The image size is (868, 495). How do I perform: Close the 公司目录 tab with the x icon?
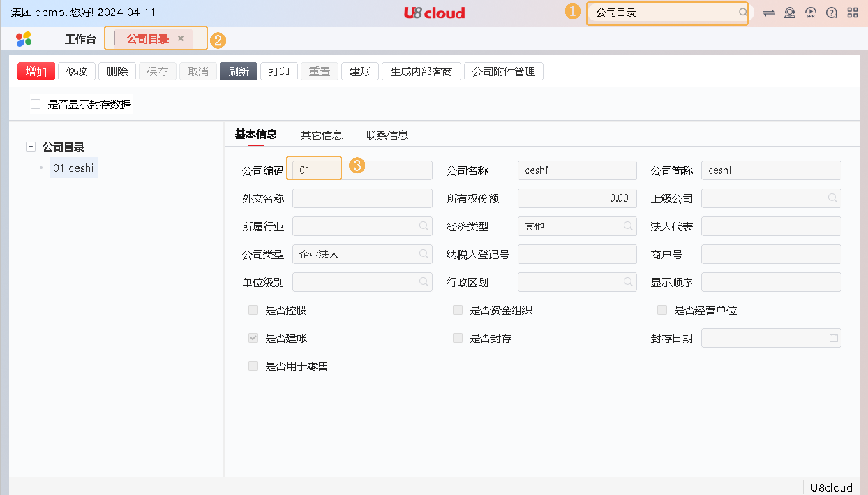click(181, 38)
